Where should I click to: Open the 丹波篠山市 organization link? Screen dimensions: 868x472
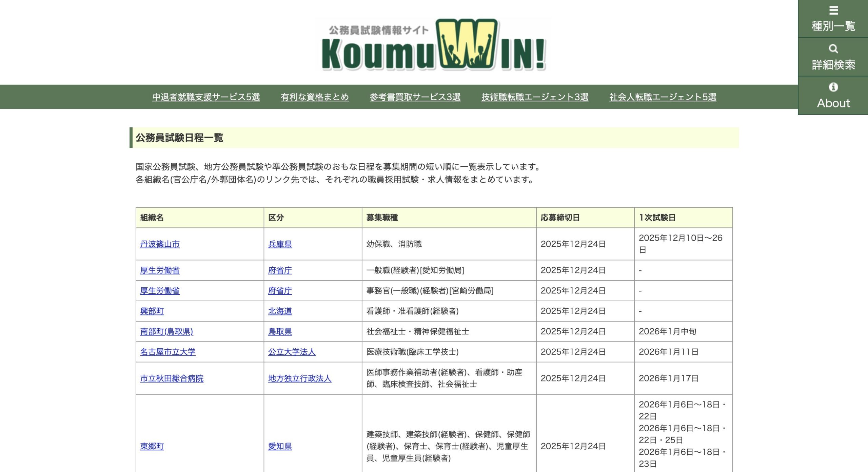(x=160, y=244)
